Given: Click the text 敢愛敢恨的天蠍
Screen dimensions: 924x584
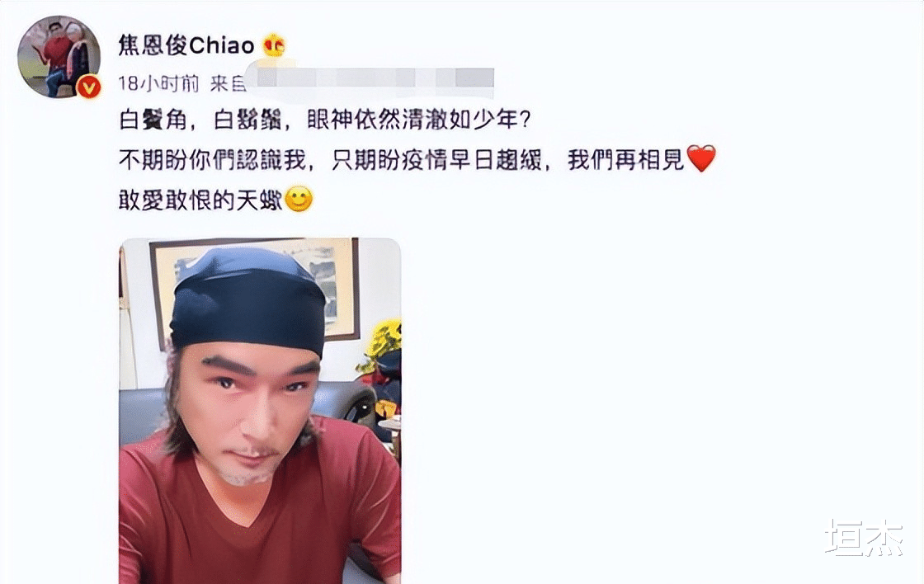Looking at the screenshot, I should coord(200,200).
